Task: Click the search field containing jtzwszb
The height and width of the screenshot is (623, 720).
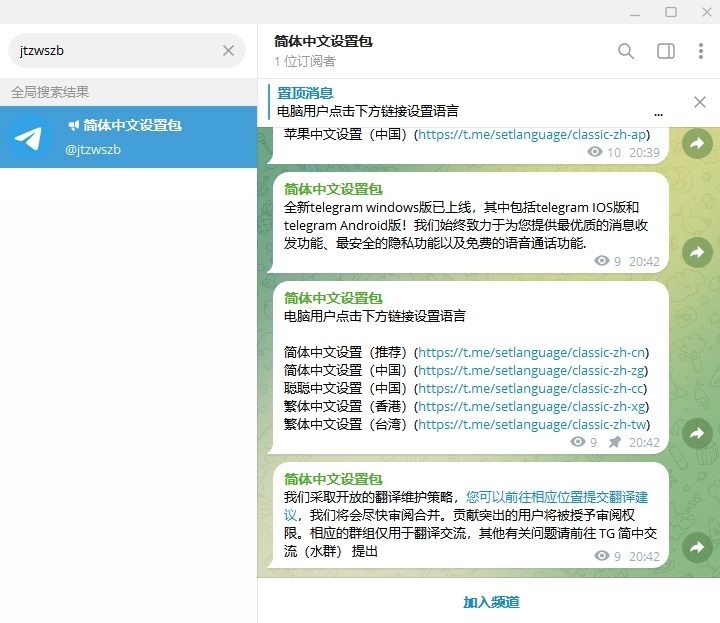Action: pos(115,51)
